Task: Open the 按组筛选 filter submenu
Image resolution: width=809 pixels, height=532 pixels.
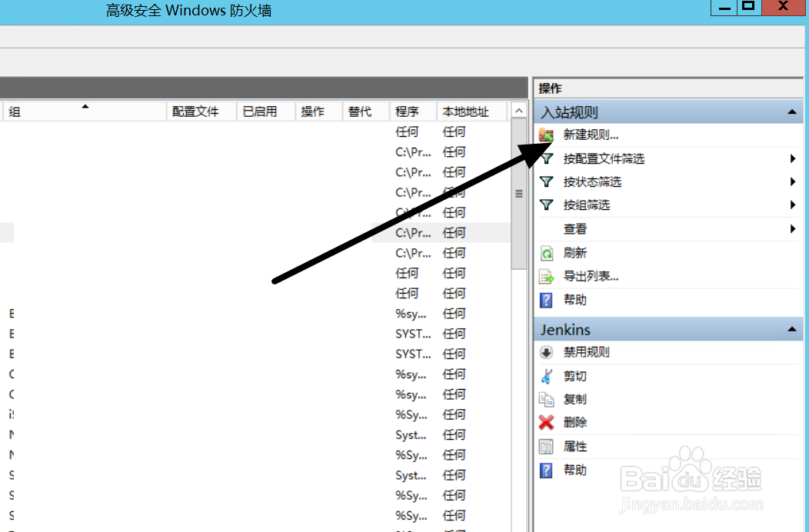Action: (x=793, y=204)
